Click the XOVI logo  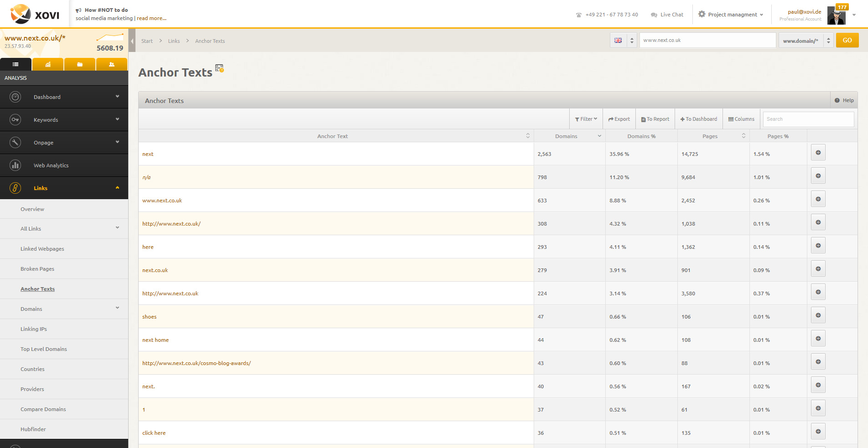click(35, 14)
